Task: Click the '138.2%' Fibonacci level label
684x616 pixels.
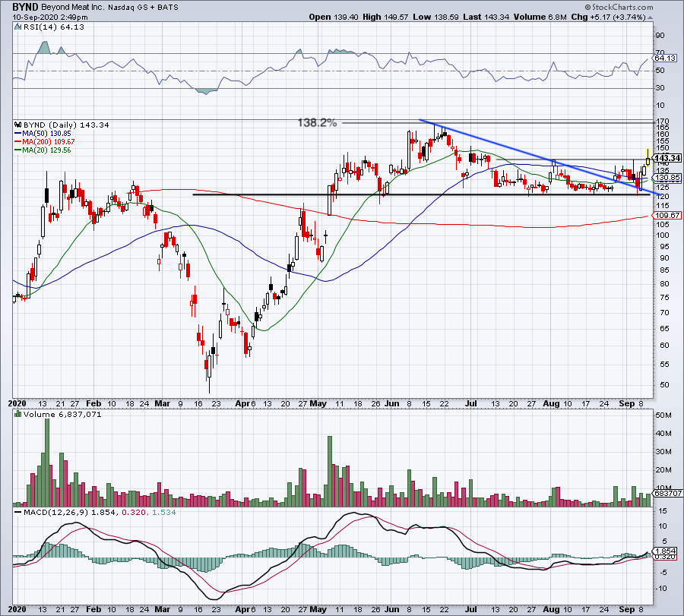Action: [317, 123]
